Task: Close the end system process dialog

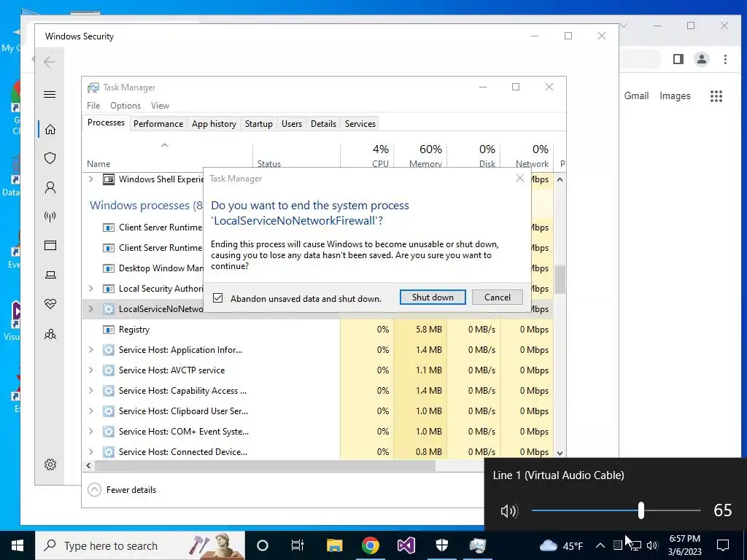Action: pos(519,178)
